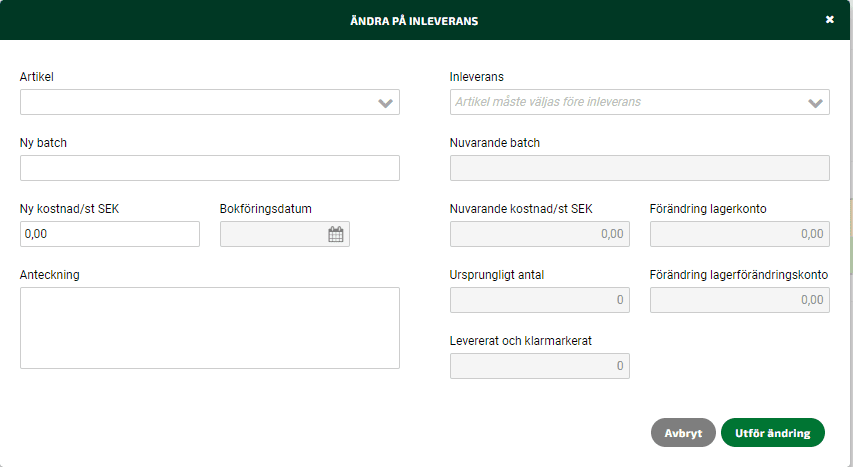
Task: Click the Inleverans label text
Action: [477, 77]
